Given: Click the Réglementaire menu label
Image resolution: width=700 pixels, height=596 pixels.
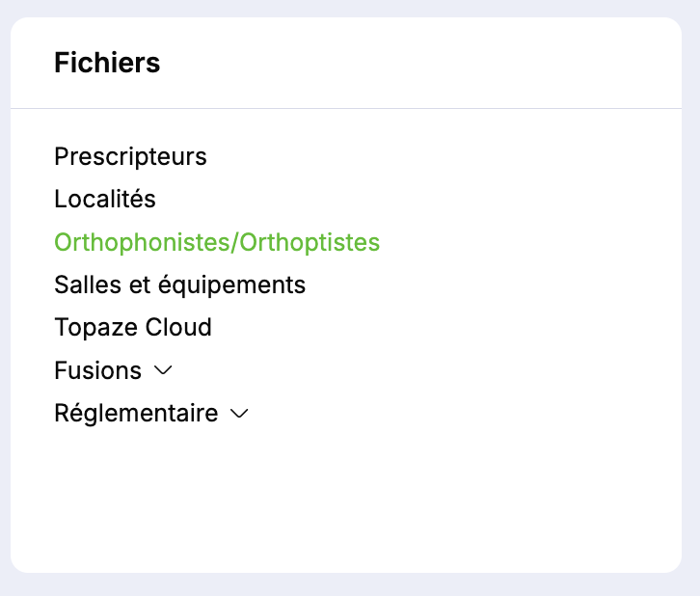Looking at the screenshot, I should pos(136,414).
